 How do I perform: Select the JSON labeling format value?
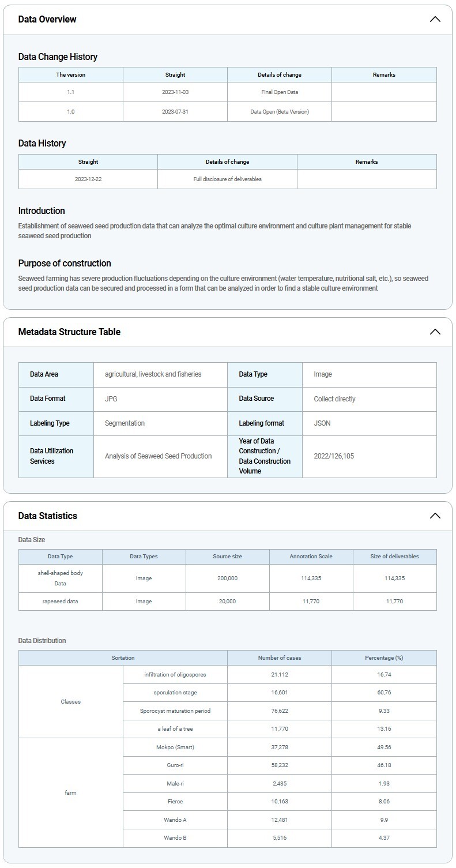(322, 423)
